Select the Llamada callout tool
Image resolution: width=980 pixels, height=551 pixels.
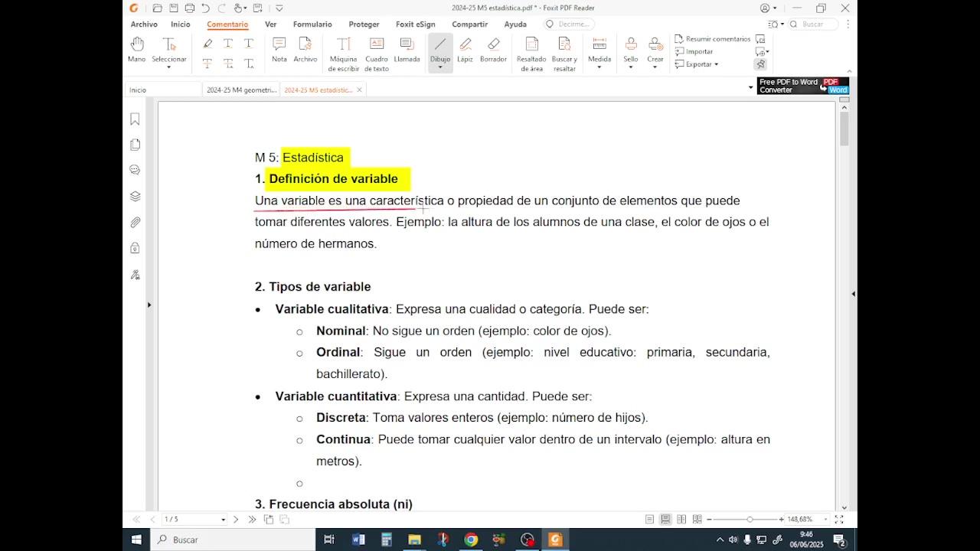(x=407, y=50)
